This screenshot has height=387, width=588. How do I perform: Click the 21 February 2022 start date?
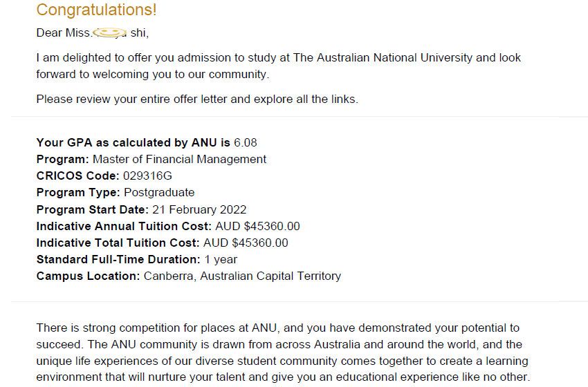point(199,209)
